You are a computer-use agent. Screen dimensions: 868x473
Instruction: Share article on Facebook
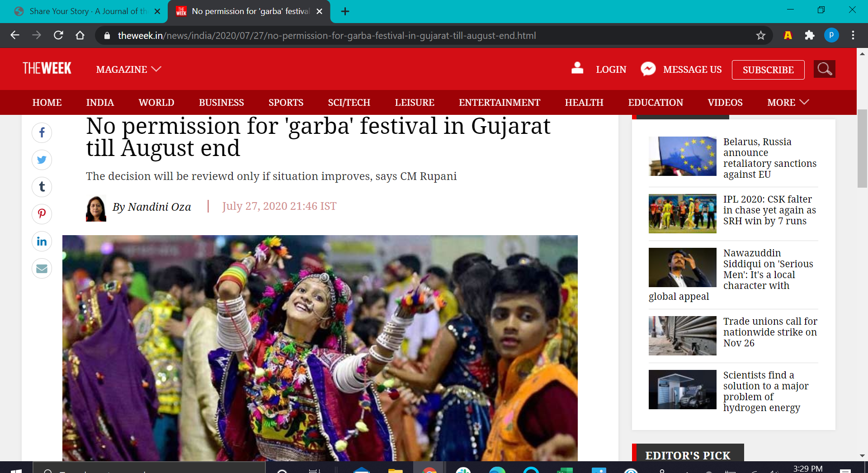(x=42, y=133)
